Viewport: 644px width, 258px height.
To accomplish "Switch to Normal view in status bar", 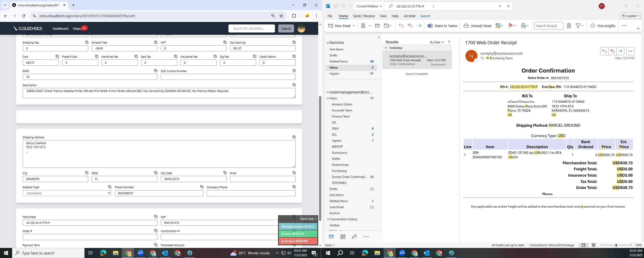I will (584, 245).
